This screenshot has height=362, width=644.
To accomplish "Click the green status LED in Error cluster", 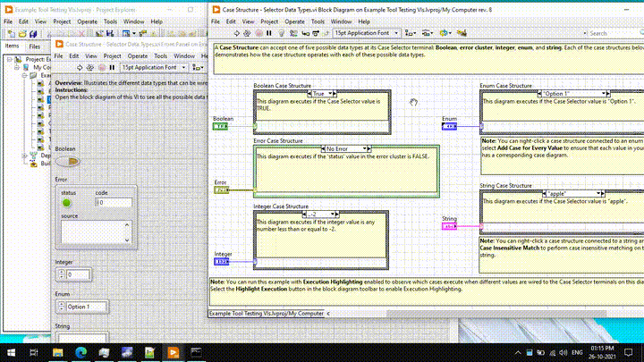I will coord(66,203).
